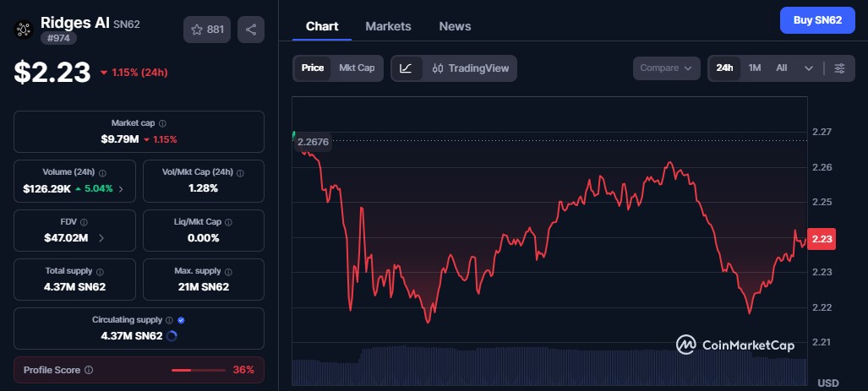Open chart settings sliders icon
The height and width of the screenshot is (391, 868).
840,68
